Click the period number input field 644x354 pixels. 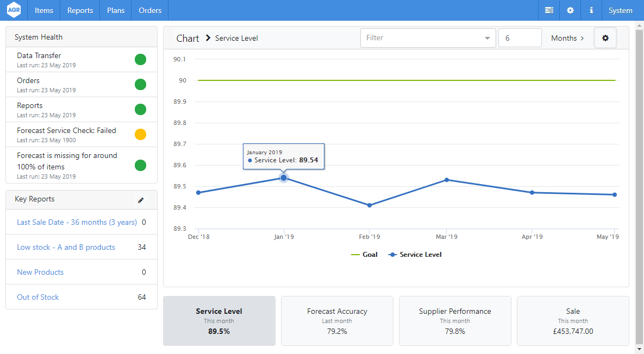click(520, 38)
